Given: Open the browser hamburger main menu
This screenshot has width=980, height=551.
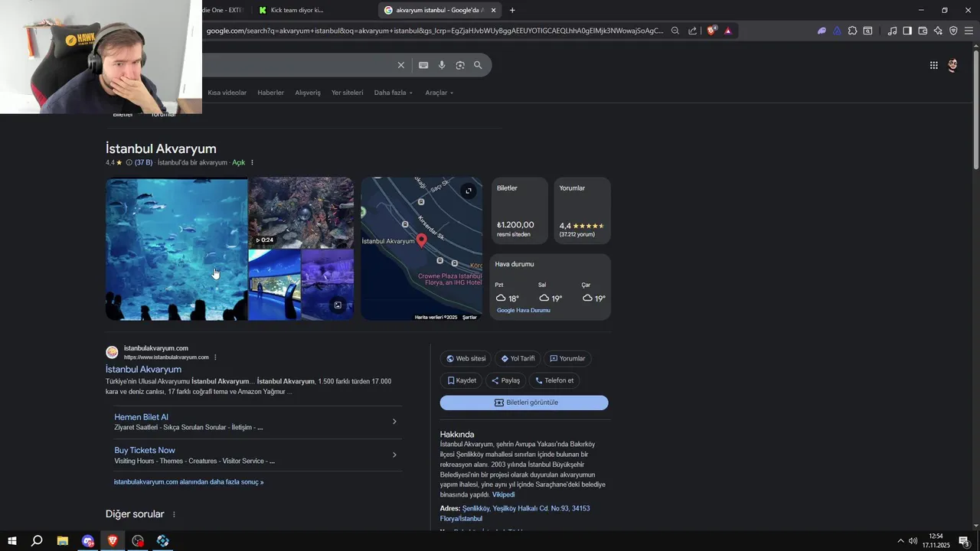Looking at the screenshot, I should pyautogui.click(x=969, y=31).
